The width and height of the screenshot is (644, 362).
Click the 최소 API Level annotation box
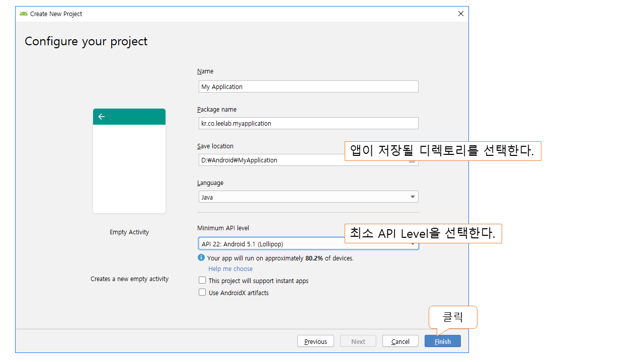(423, 233)
